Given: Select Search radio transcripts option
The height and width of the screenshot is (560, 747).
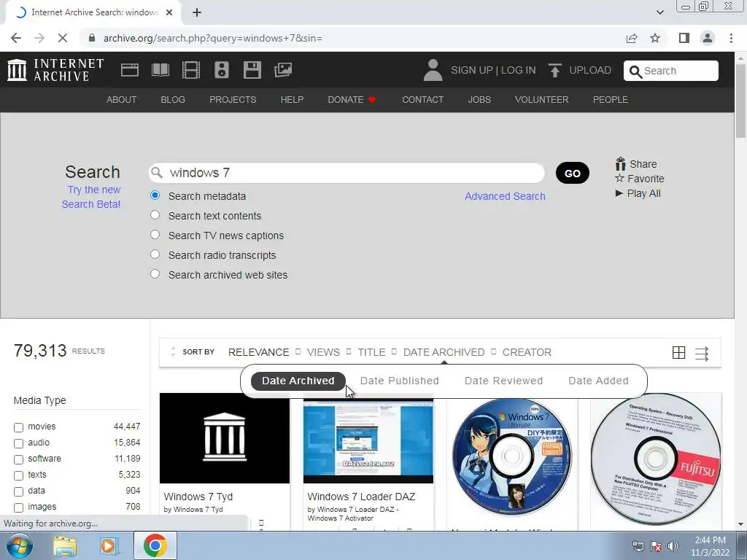Looking at the screenshot, I should [155, 254].
